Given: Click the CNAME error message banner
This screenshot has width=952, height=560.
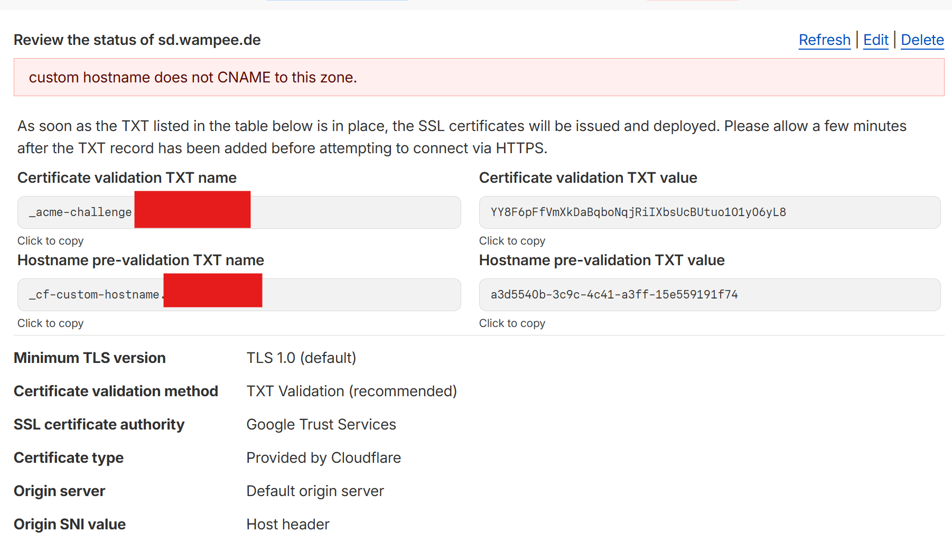Looking at the screenshot, I should click(479, 77).
